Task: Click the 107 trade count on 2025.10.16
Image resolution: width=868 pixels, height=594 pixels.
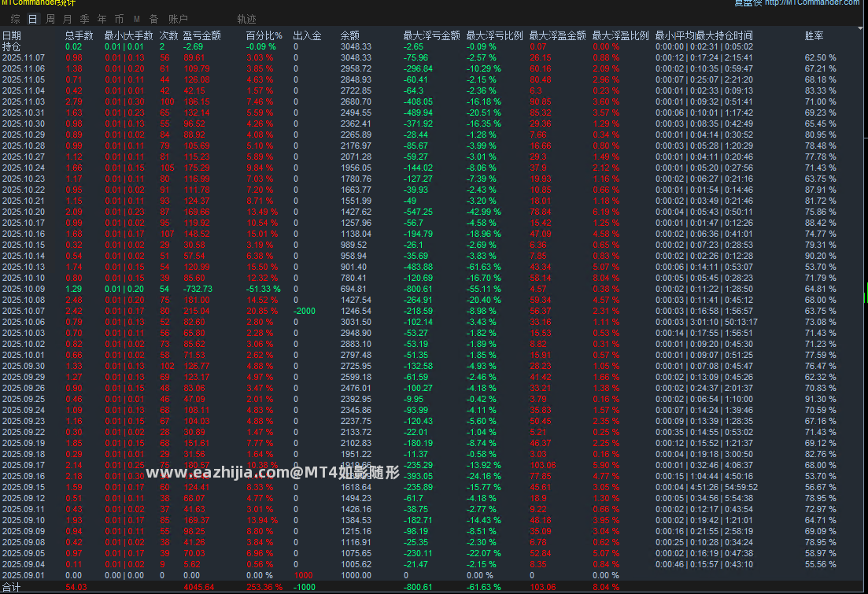Action: coord(167,234)
